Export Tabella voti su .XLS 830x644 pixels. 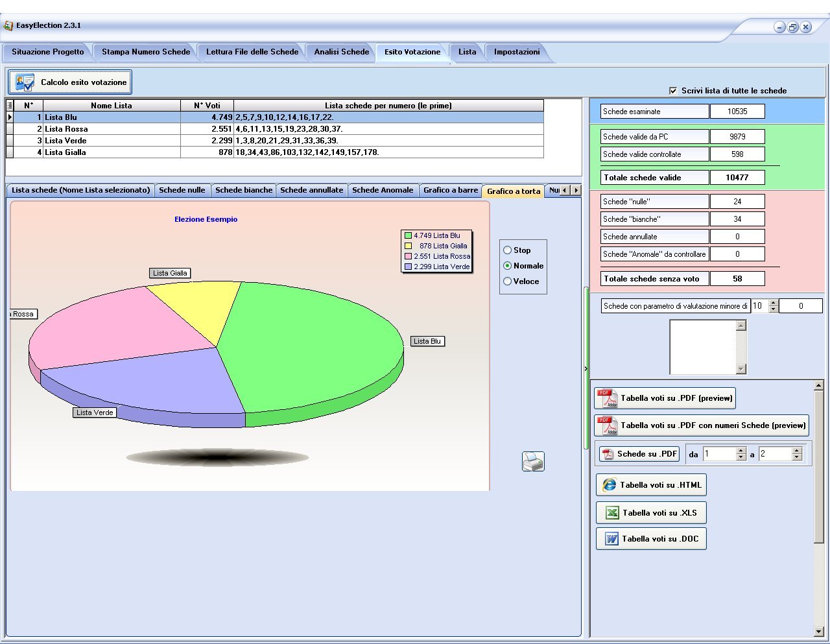click(651, 513)
